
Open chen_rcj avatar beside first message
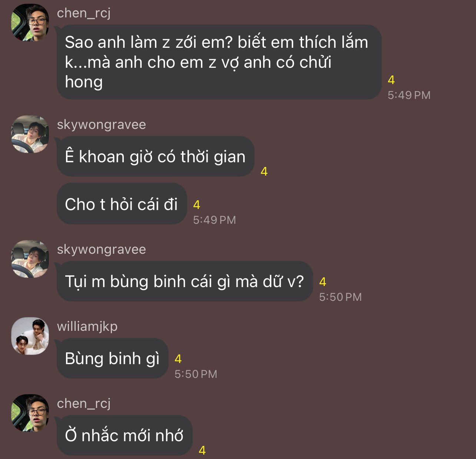[x=30, y=22]
